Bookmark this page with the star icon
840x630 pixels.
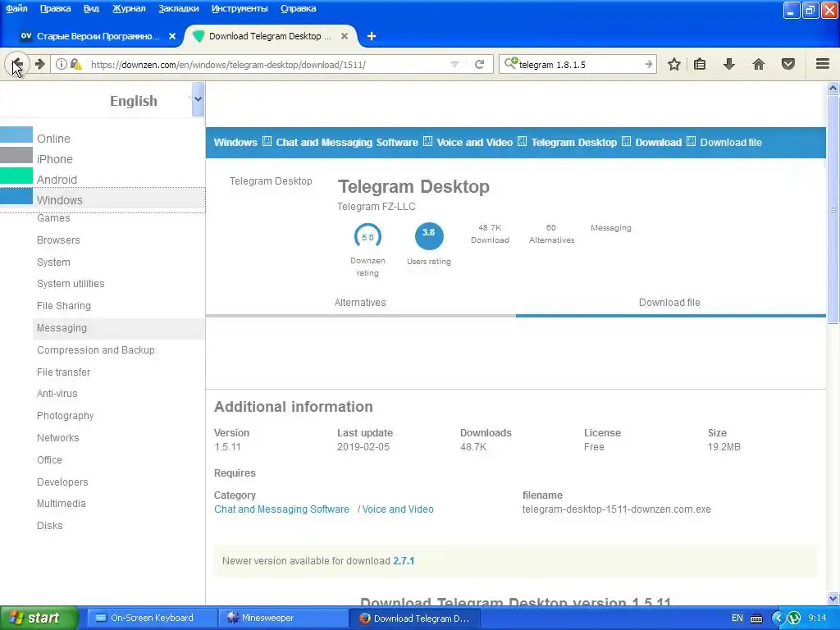674,64
